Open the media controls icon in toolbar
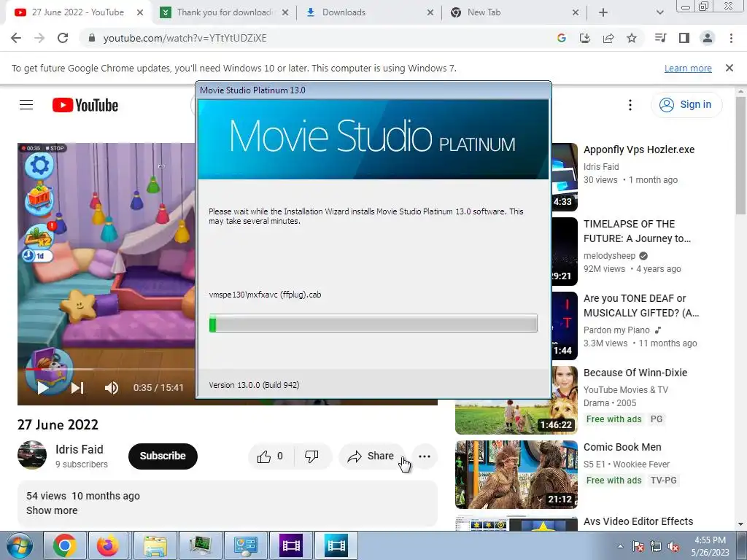Viewport: 747px width, 560px height. 660,38
